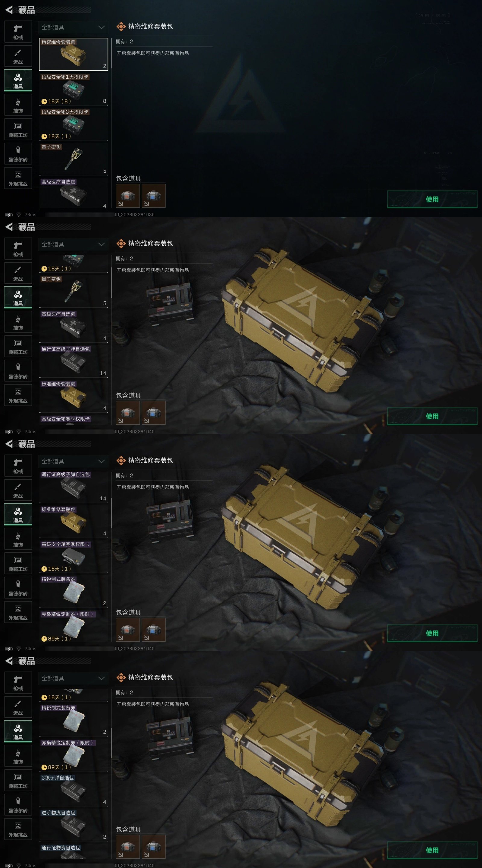Select the 精密维修套装包 item thumbnail

(x=74, y=54)
